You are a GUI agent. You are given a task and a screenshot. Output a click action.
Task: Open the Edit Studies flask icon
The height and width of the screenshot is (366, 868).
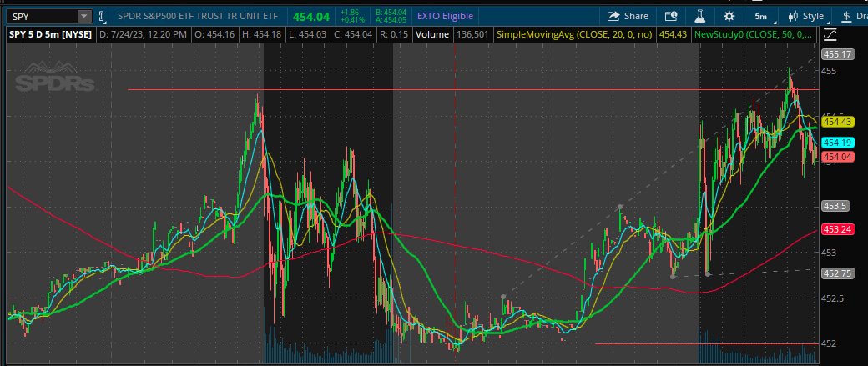(699, 17)
